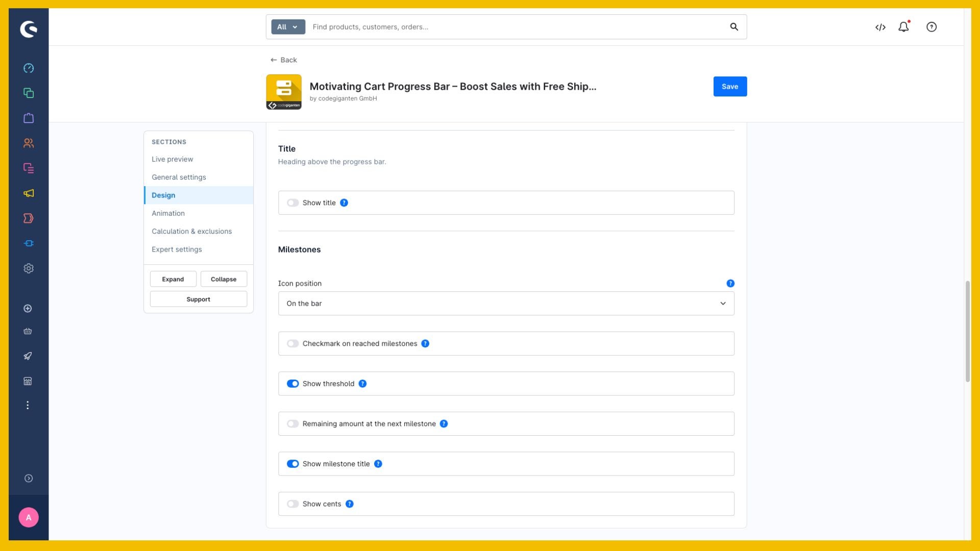The height and width of the screenshot is (551, 980).
Task: Click help icon next to Show title
Action: point(344,203)
